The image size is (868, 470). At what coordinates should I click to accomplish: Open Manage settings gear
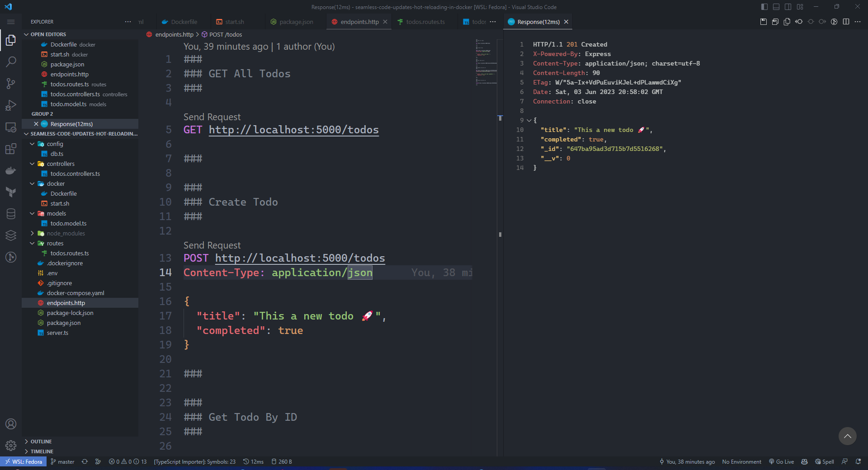(11, 446)
